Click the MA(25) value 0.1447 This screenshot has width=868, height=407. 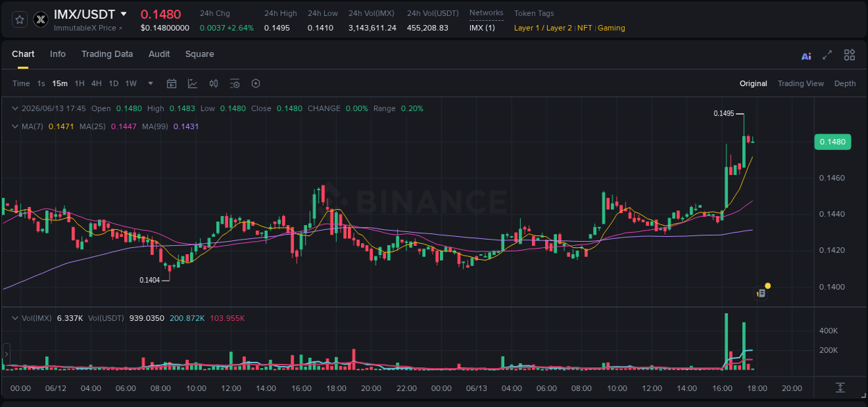(123, 126)
